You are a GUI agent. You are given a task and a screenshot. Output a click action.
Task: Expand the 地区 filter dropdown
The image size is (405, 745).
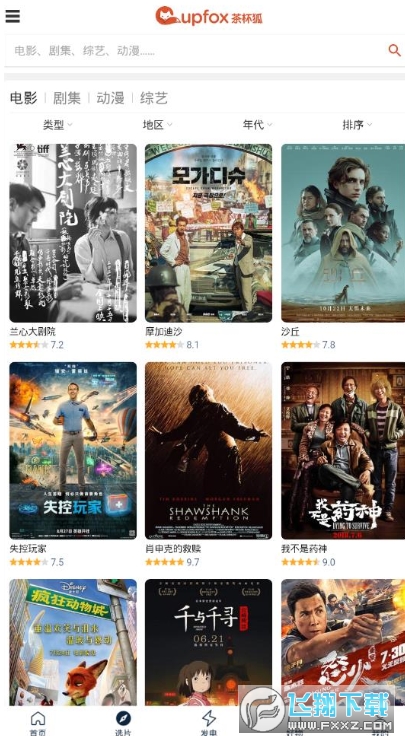pos(157,124)
